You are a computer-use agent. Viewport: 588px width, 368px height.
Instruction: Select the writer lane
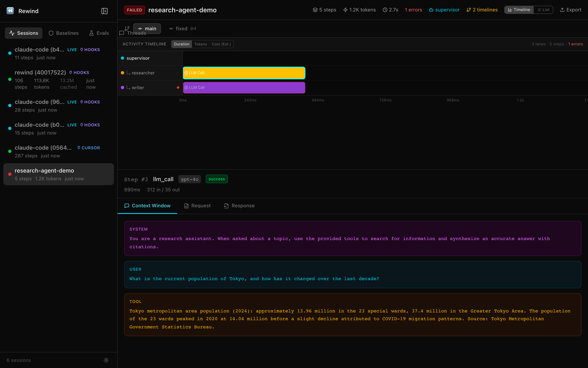pyautogui.click(x=150, y=88)
